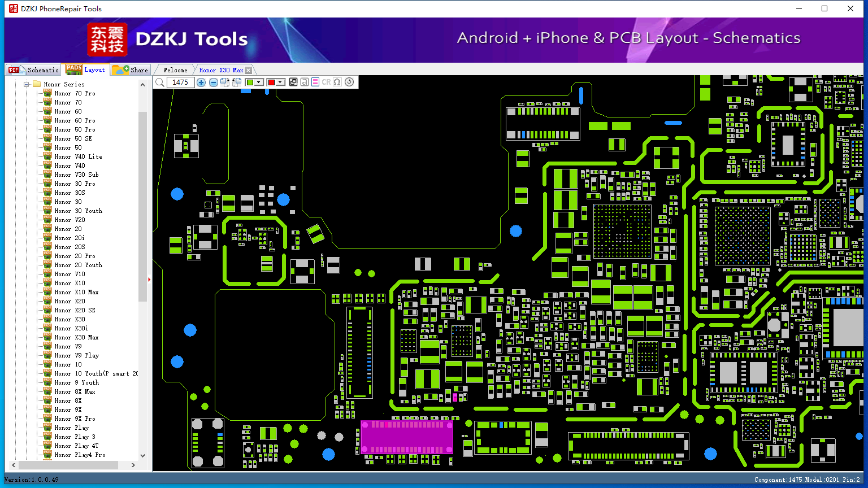Click the pink stripes layer icon
This screenshot has height=488, width=868.
315,82
